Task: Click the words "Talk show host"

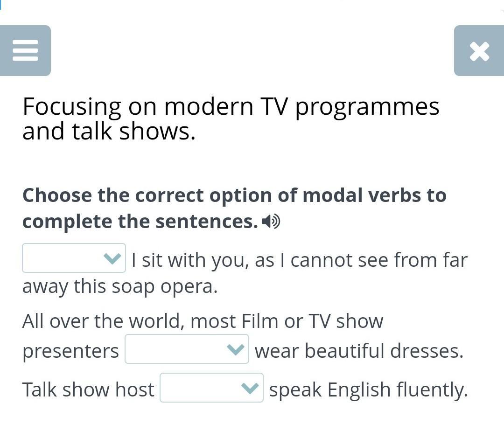Action: pyautogui.click(x=88, y=389)
